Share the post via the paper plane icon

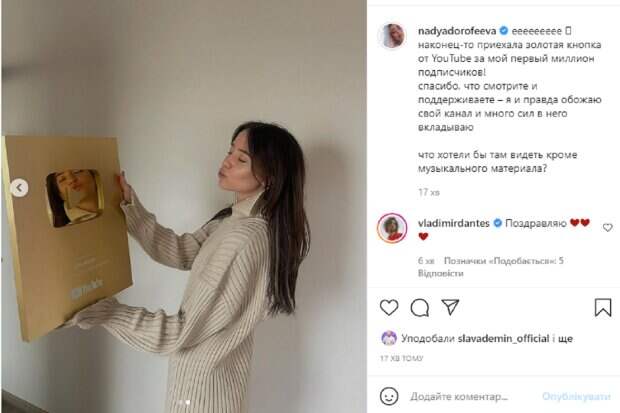[450, 307]
